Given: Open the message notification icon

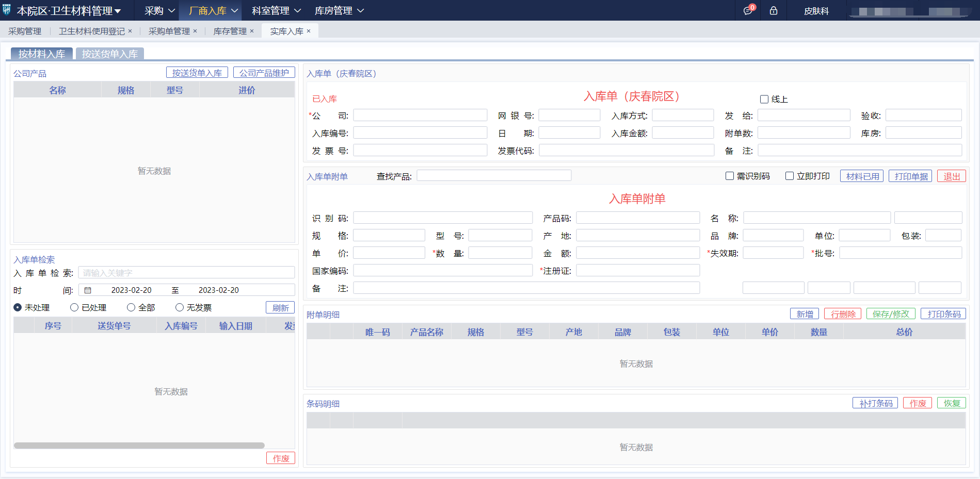Looking at the screenshot, I should 748,10.
